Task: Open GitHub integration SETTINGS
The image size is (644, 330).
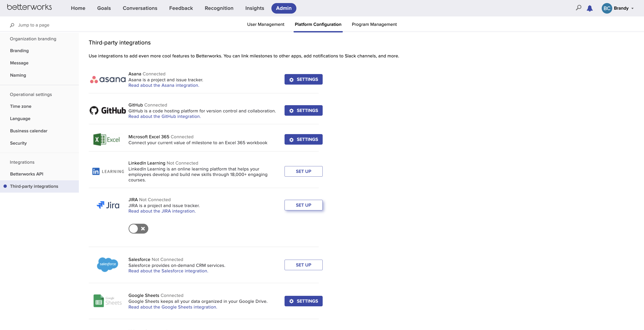Action: (x=304, y=110)
